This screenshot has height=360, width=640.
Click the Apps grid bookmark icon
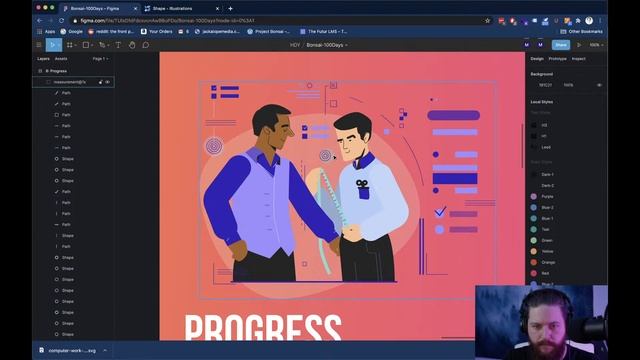(40, 31)
